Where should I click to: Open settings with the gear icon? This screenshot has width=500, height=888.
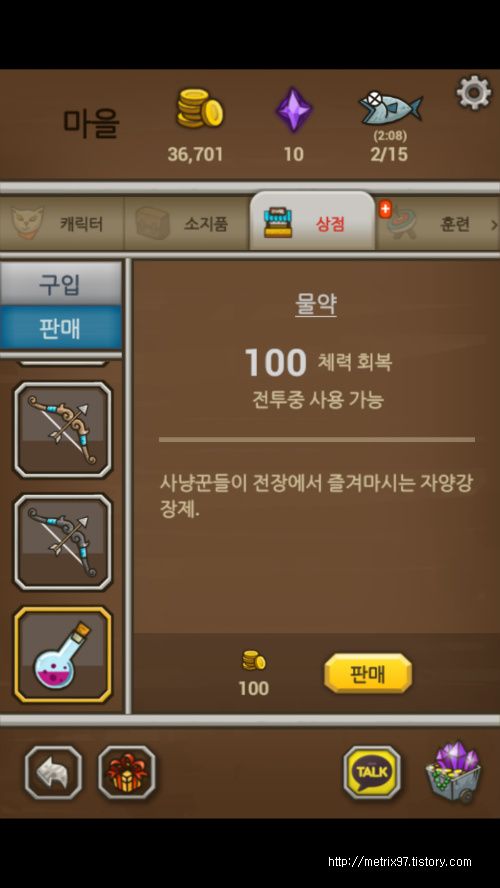tap(474, 92)
